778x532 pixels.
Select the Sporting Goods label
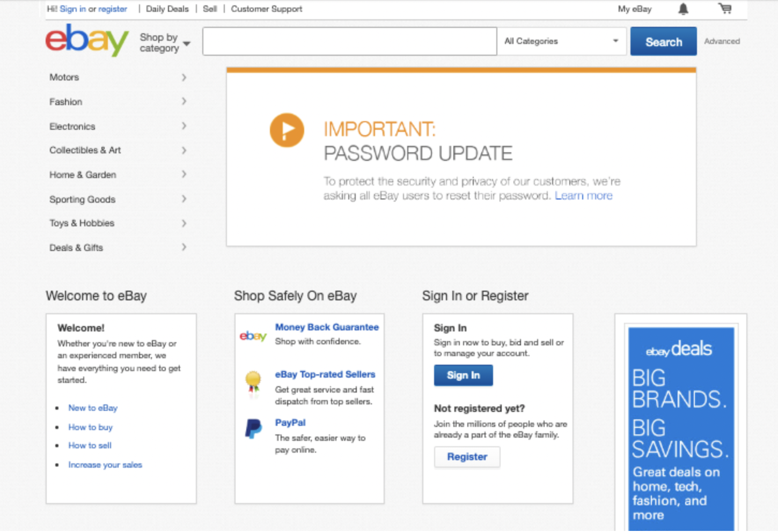tap(83, 199)
